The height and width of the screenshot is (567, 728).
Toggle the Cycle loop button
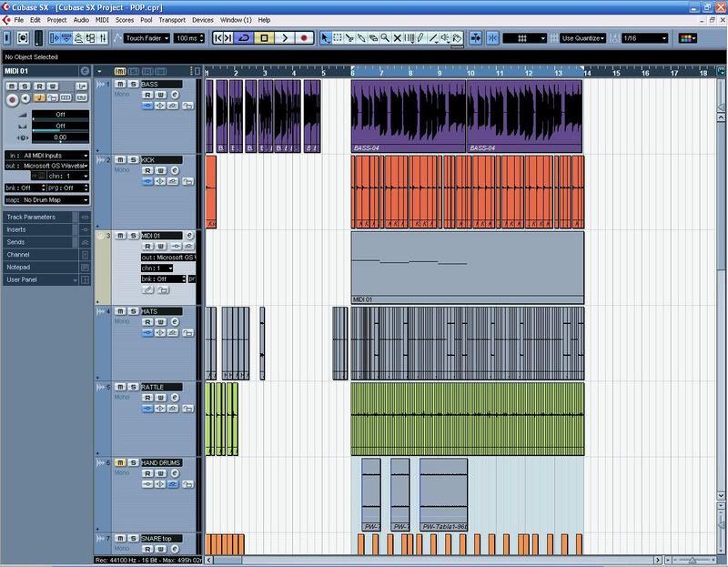coord(244,38)
